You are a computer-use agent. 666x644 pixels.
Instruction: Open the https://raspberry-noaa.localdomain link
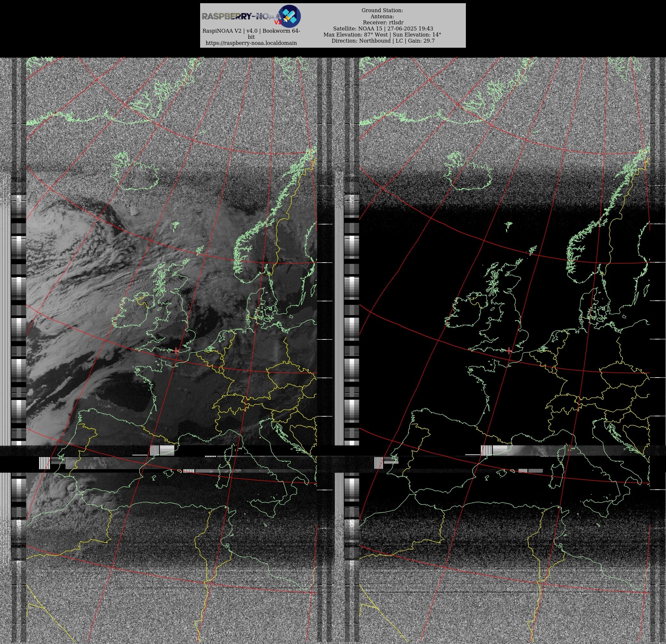251,43
